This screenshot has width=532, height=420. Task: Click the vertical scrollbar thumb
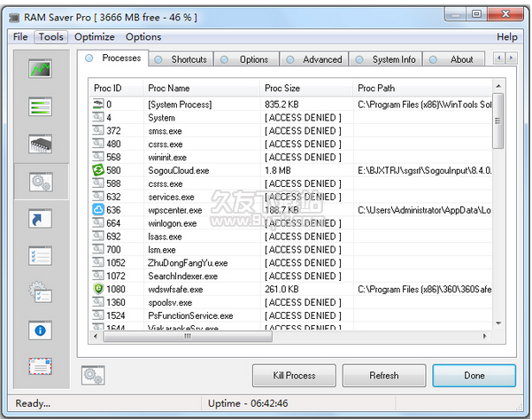coord(498,121)
